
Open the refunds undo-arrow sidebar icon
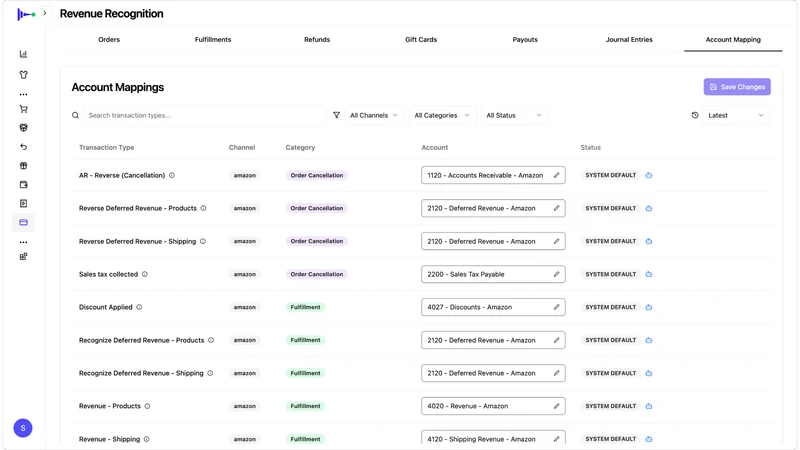point(23,147)
